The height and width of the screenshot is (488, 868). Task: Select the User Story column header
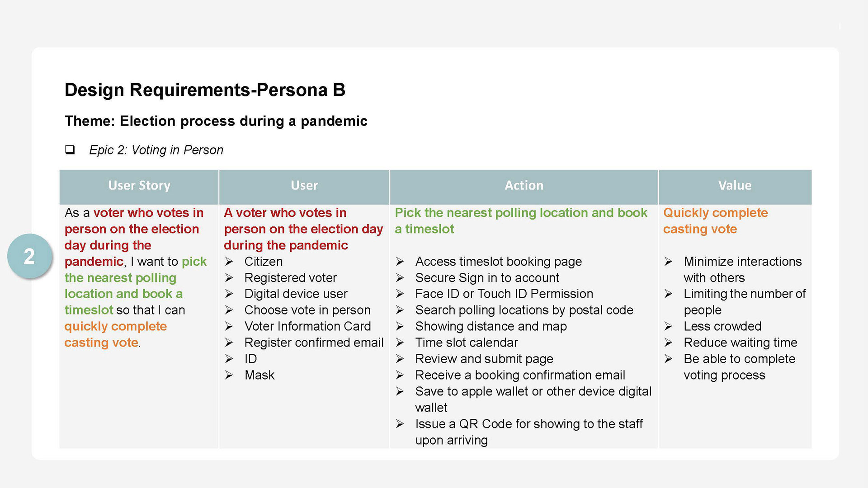[x=139, y=186]
